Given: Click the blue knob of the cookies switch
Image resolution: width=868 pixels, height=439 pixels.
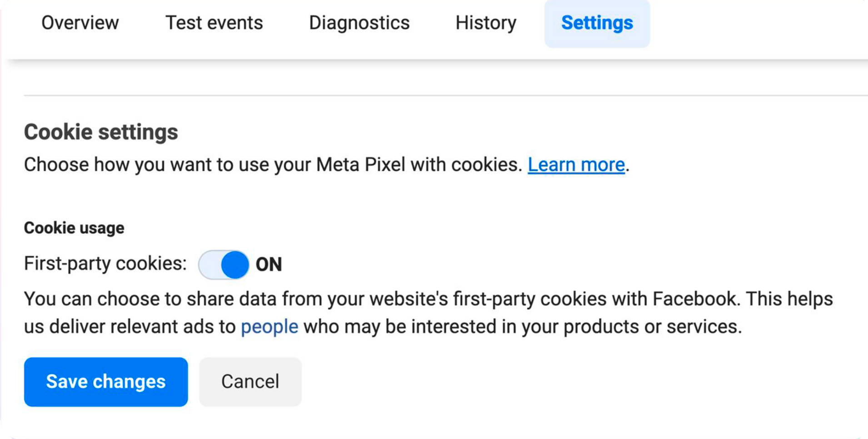Looking at the screenshot, I should click(235, 265).
